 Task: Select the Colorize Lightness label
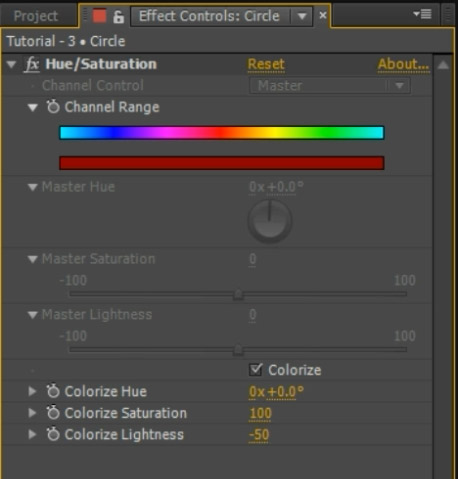point(124,435)
